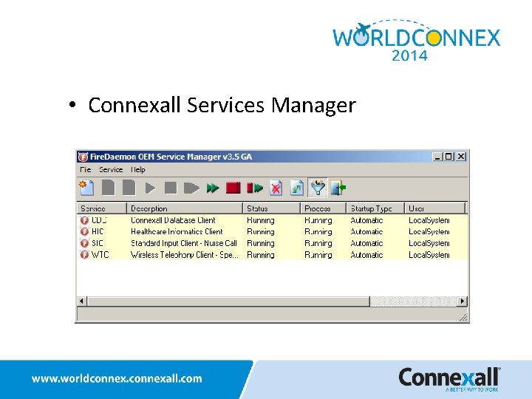Click the horizontal scrollbar left arrow
Viewport: 532px width, 399px height.
tap(81, 301)
